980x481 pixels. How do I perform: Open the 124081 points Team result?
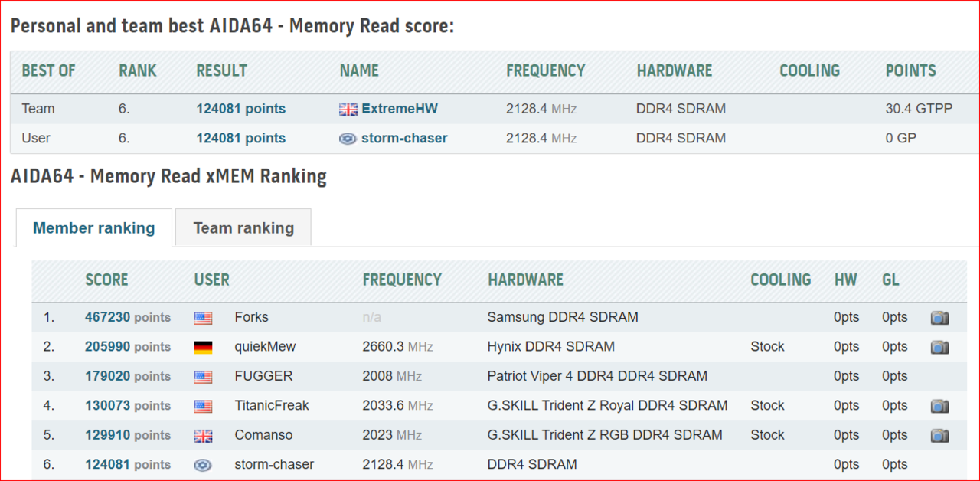point(240,109)
